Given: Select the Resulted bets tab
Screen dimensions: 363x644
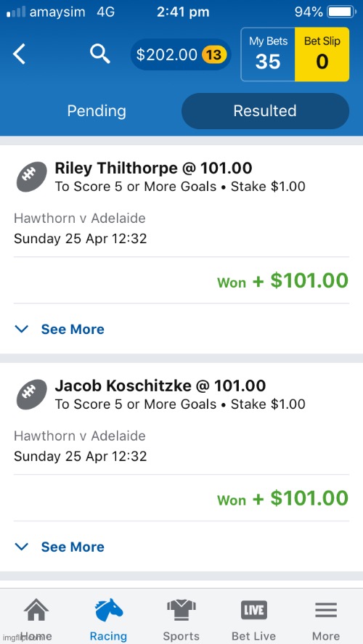Looking at the screenshot, I should point(265,111).
